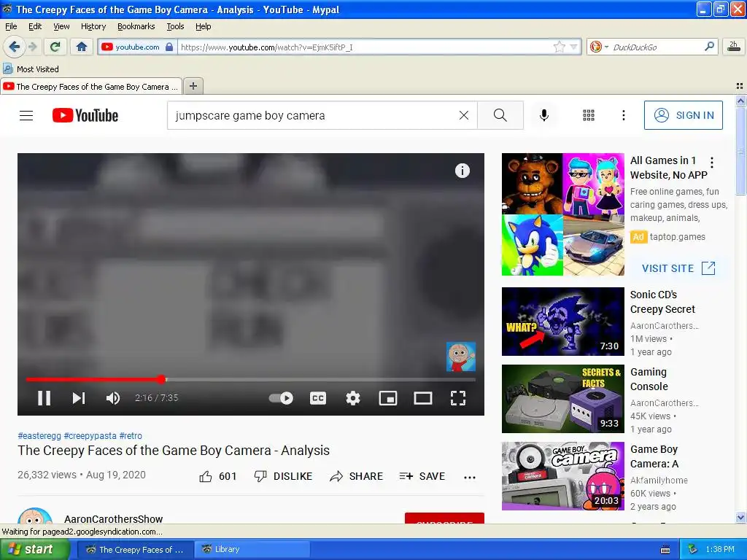Go back with the browser Back arrow

[x=14, y=47]
